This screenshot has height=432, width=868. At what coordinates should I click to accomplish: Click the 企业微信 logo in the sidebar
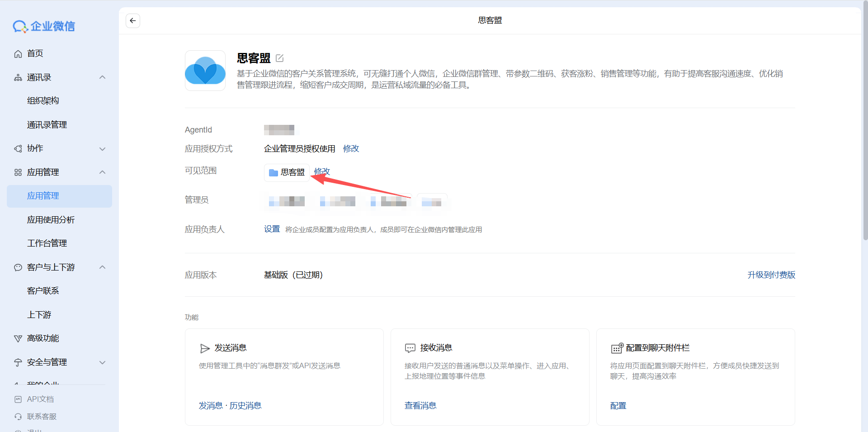point(44,26)
